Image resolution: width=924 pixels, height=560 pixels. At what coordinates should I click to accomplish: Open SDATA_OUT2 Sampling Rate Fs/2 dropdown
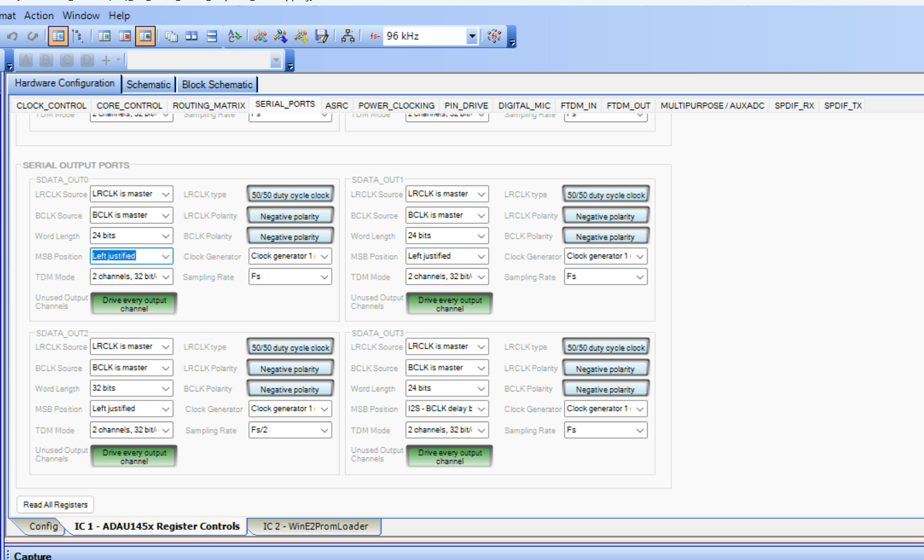pyautogui.click(x=290, y=430)
